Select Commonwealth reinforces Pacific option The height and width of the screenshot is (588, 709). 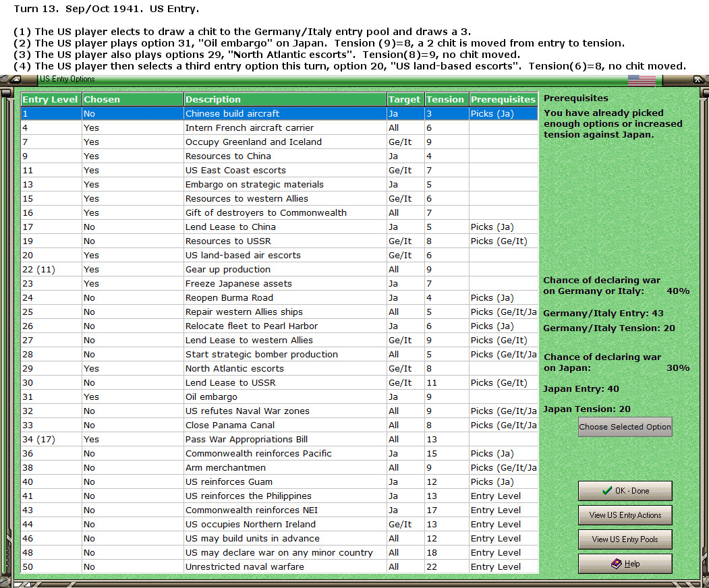pos(279,453)
